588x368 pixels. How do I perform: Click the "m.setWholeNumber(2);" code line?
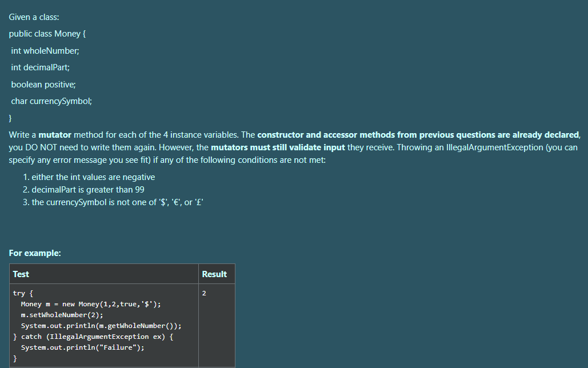click(x=62, y=315)
